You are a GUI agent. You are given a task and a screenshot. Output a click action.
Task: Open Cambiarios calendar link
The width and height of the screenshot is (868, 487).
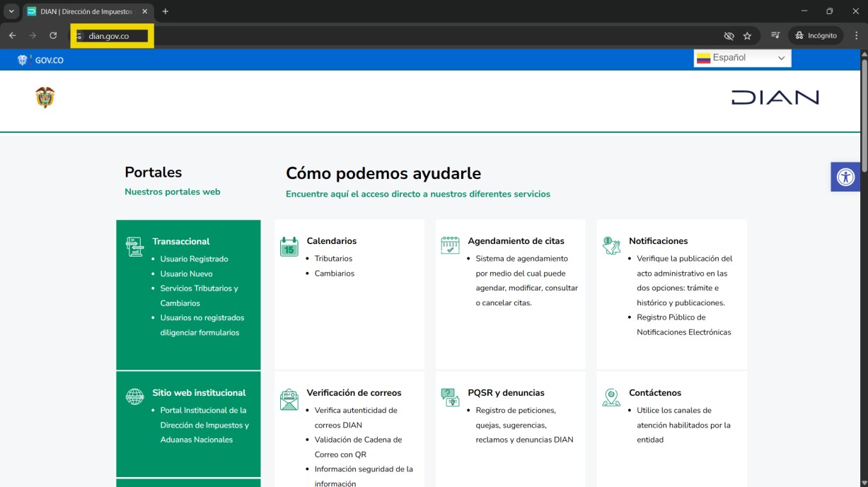pos(335,274)
